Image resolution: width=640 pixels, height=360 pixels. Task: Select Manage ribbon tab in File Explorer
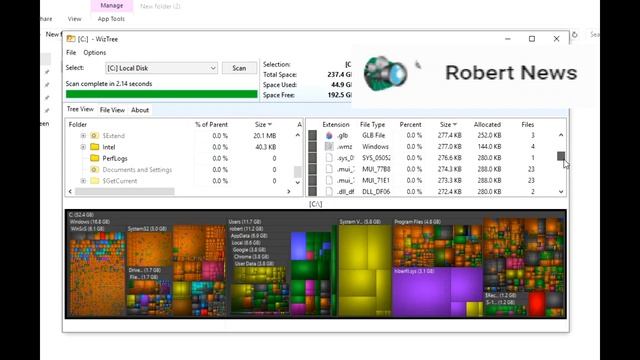pos(111,6)
